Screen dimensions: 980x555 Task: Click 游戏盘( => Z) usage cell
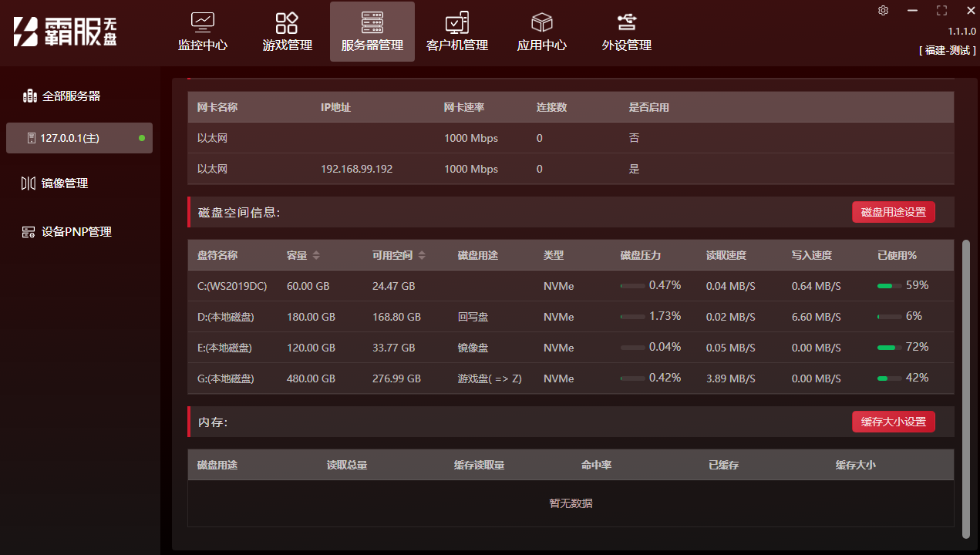(490, 378)
